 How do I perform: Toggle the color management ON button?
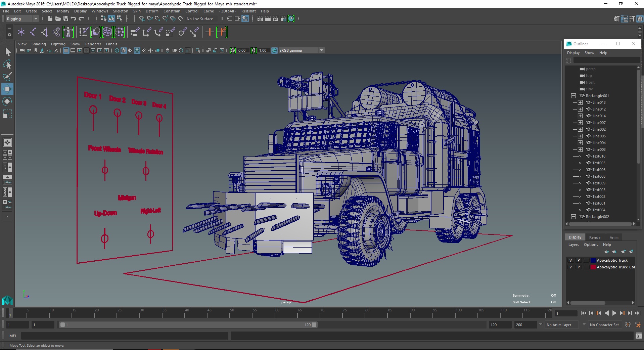coord(274,50)
